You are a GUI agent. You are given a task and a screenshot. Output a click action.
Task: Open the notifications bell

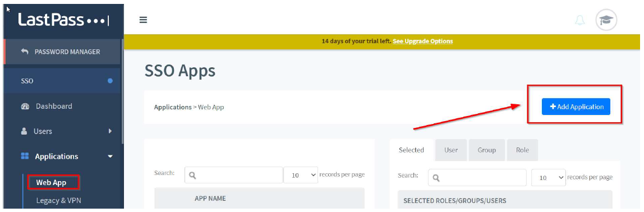579,20
